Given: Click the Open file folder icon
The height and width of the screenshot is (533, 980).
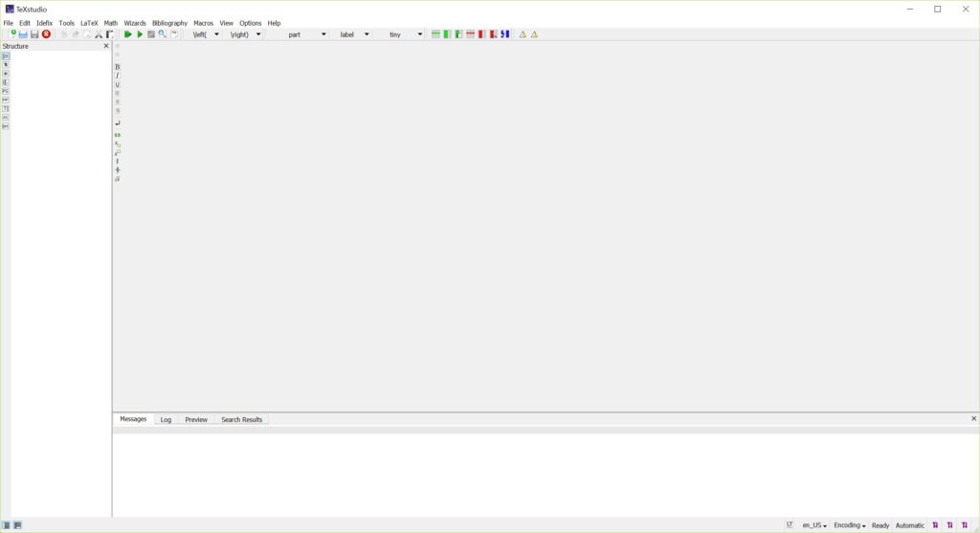Looking at the screenshot, I should point(23,34).
